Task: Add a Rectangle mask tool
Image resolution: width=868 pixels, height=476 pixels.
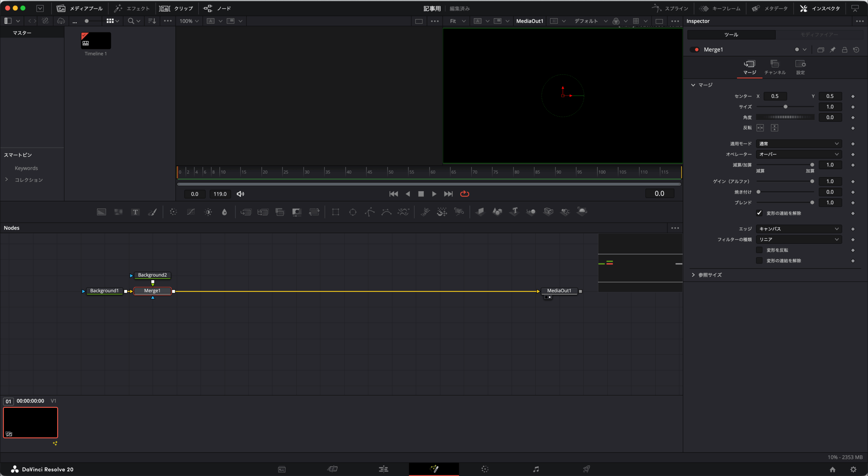Action: (335, 212)
